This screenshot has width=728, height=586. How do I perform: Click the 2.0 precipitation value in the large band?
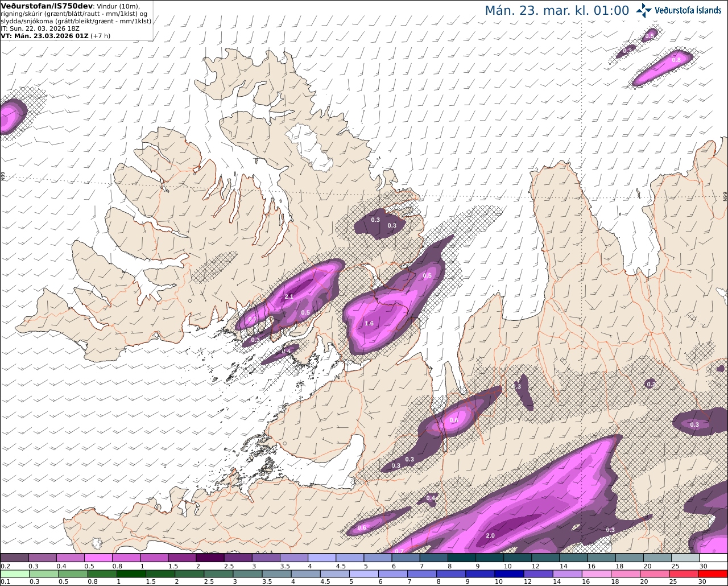click(x=490, y=535)
